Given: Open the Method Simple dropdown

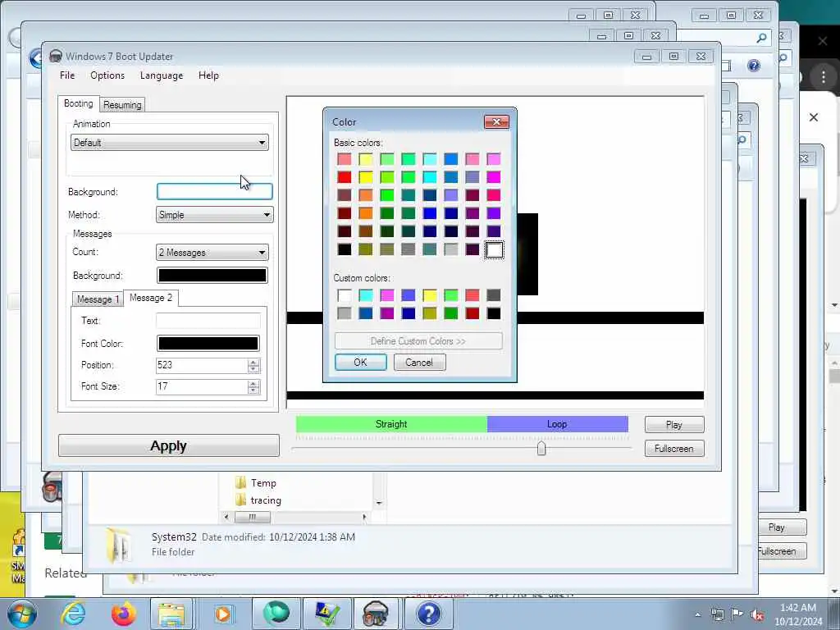Looking at the screenshot, I should pos(214,215).
